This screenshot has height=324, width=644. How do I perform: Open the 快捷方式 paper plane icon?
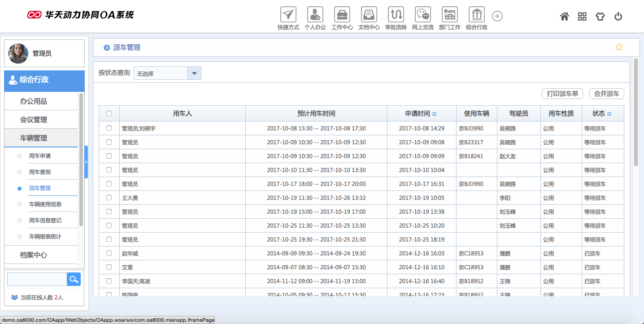pyautogui.click(x=288, y=15)
